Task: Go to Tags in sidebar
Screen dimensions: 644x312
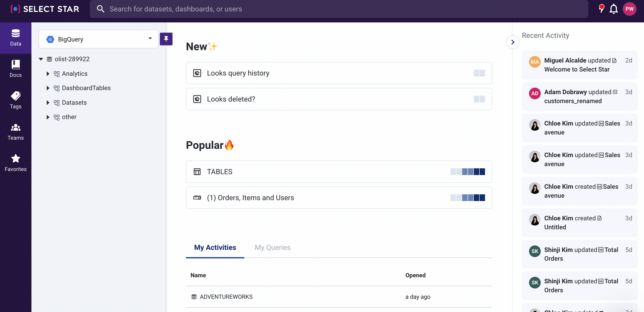Action: (x=15, y=100)
